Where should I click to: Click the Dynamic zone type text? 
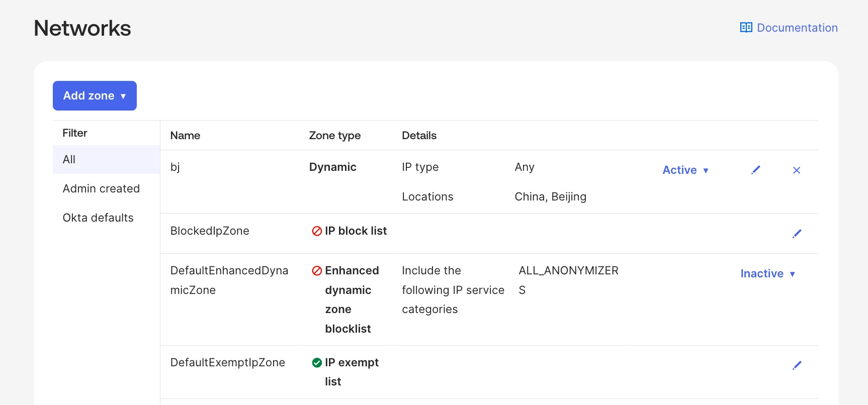(332, 167)
